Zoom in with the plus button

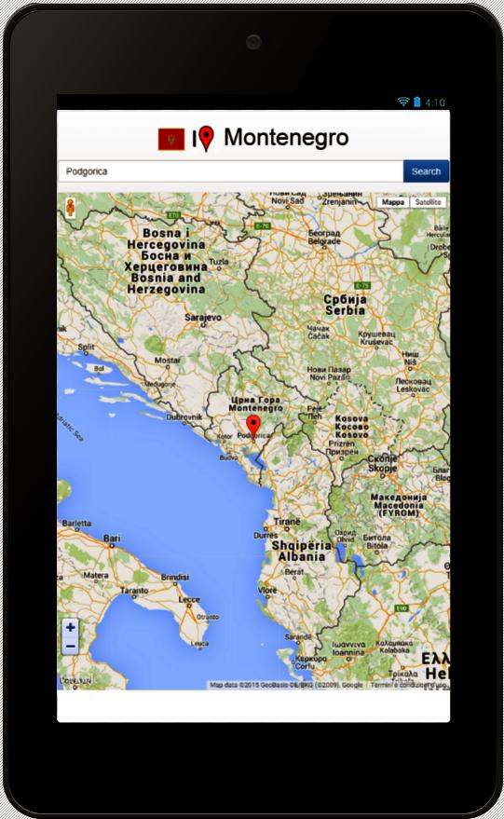(71, 628)
